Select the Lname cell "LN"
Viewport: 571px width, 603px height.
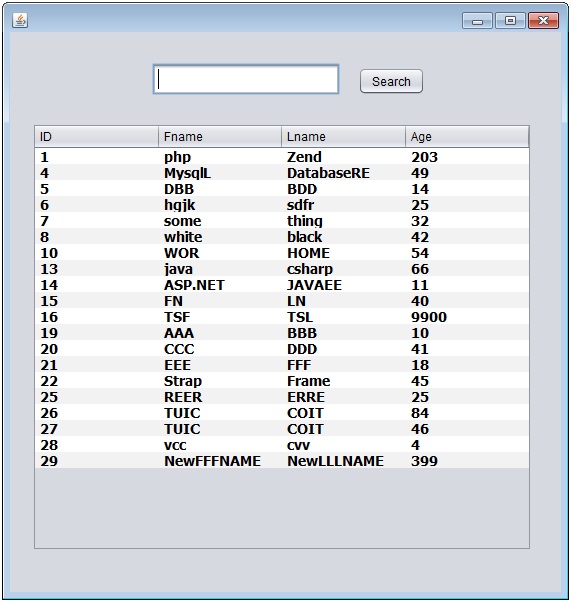343,301
